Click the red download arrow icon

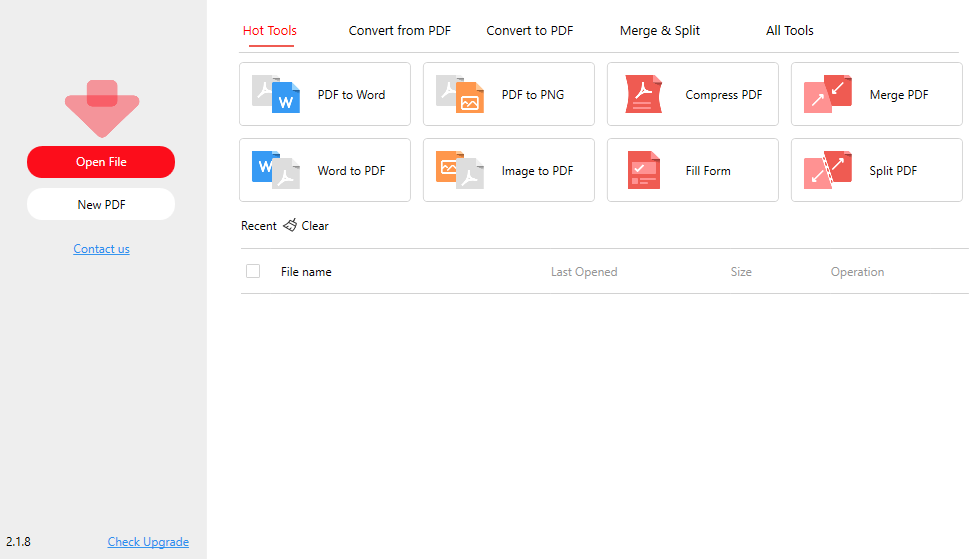click(x=102, y=109)
